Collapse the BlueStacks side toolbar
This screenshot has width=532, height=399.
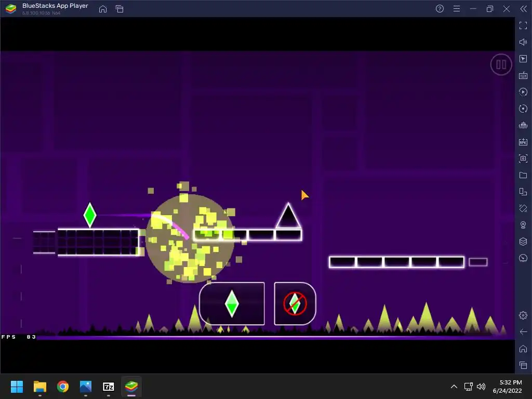(524, 9)
